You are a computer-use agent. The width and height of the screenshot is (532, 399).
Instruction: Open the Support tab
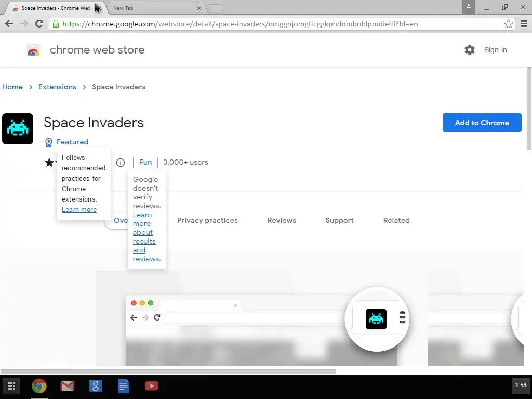tap(339, 220)
